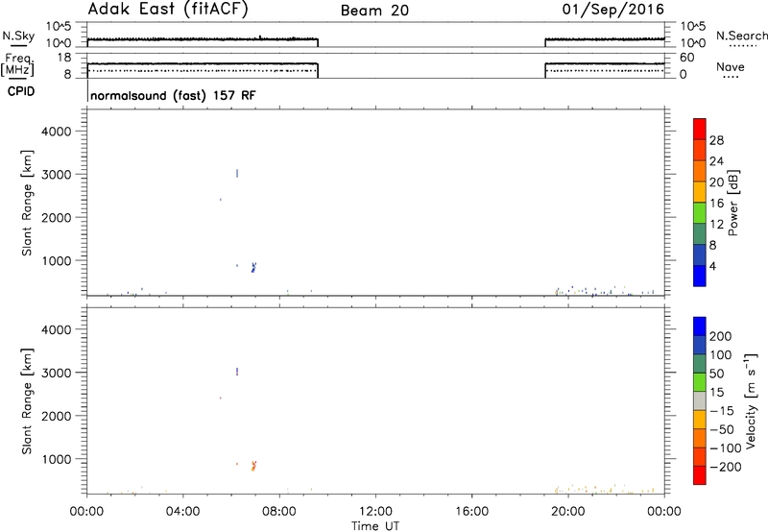Click the '4000' tick in Power panel
Screen dimensions: 768x532
tap(57, 132)
